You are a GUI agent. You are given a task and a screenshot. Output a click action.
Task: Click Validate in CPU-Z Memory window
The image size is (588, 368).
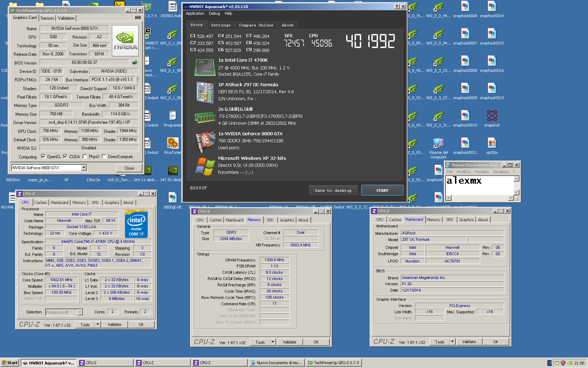point(289,342)
